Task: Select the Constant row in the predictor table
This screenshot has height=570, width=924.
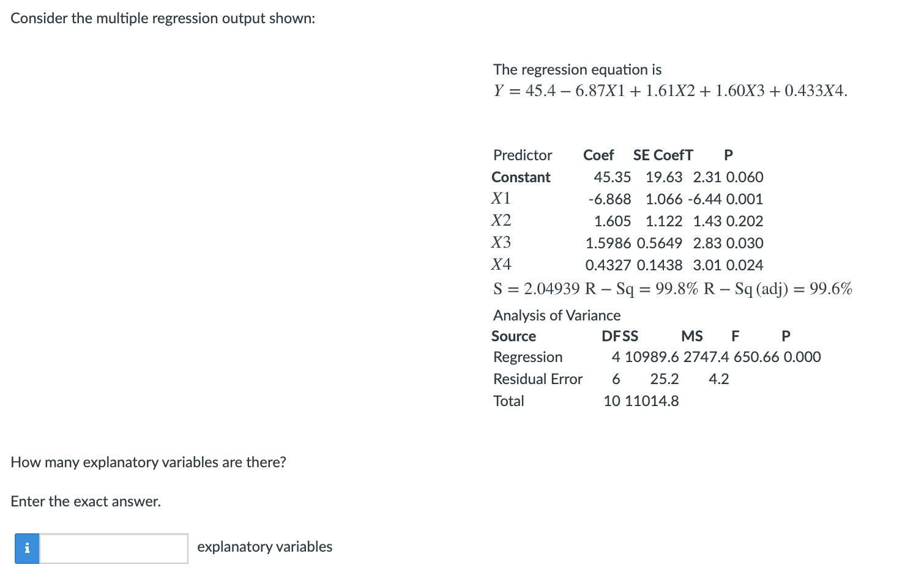Action: point(521,177)
